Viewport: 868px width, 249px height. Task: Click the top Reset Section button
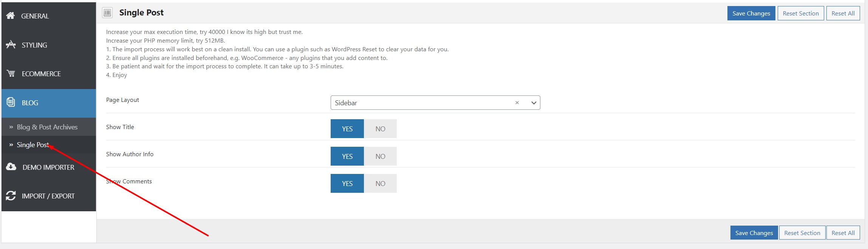pos(801,13)
